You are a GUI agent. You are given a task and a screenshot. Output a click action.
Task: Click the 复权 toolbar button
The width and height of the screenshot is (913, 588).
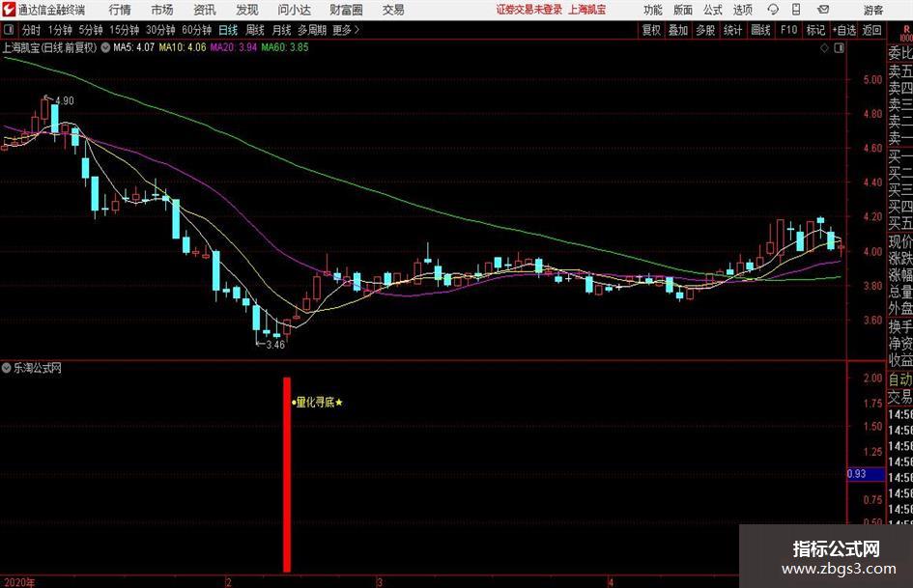point(651,30)
